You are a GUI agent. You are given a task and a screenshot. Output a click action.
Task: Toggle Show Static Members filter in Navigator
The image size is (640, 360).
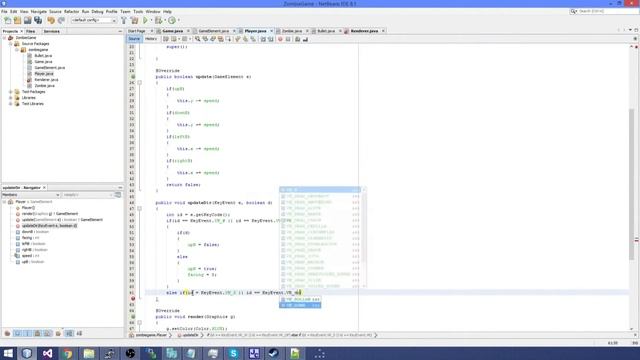point(28,333)
